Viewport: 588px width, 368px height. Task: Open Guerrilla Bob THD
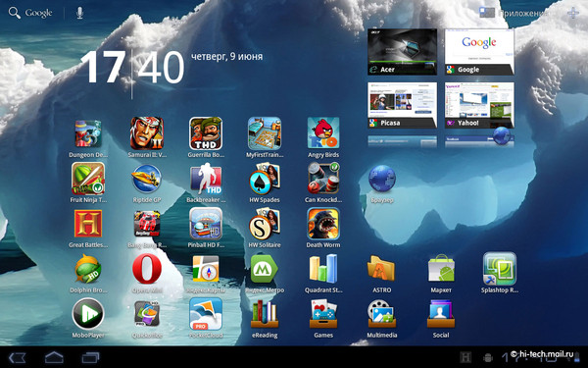[x=206, y=133]
